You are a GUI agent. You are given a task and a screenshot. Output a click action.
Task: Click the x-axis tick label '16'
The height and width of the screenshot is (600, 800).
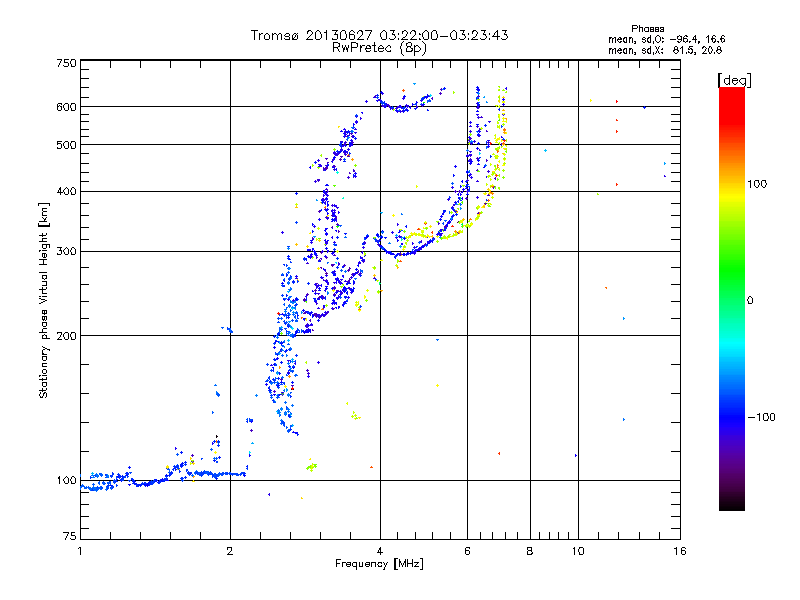click(680, 551)
